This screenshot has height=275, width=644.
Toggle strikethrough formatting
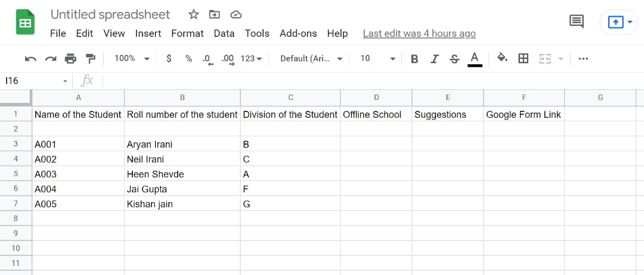tap(454, 59)
